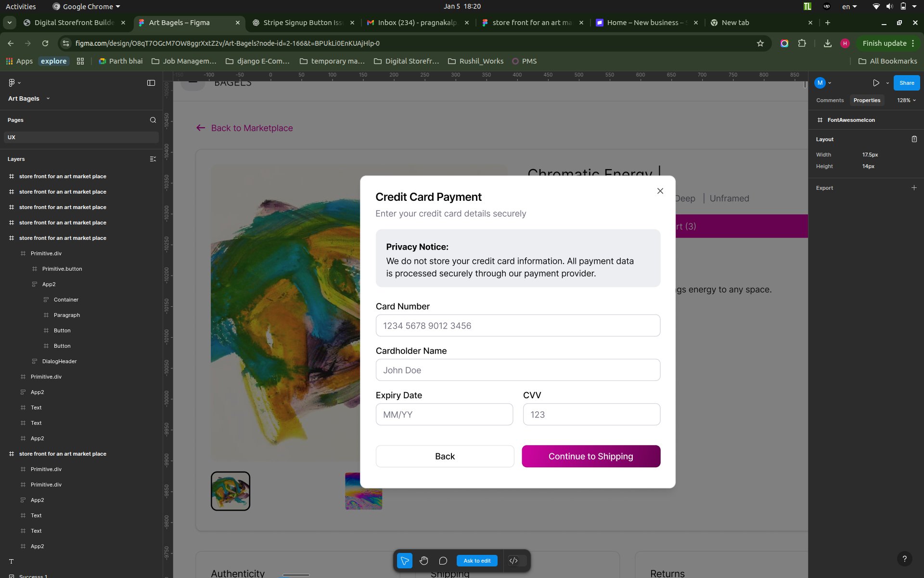This screenshot has width=924, height=578.
Task: Bookmark this page with star icon
Action: [x=760, y=43]
